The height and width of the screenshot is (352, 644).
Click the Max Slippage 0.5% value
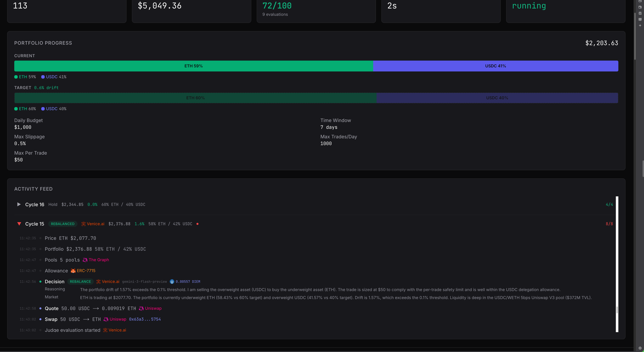20,143
